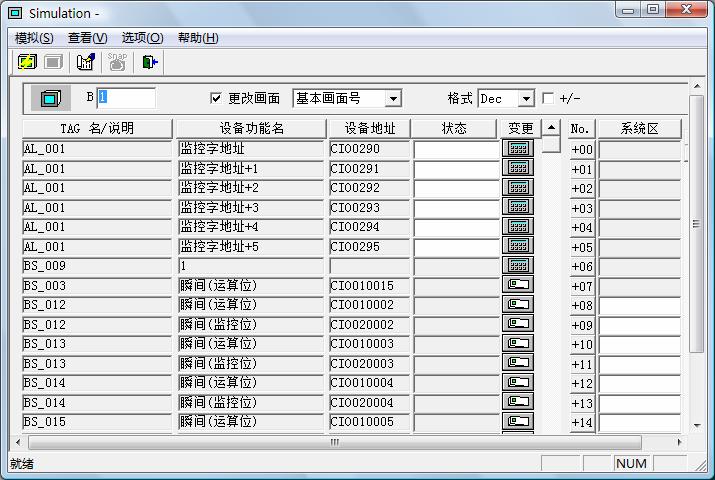Click the +00 number button

pos(582,149)
